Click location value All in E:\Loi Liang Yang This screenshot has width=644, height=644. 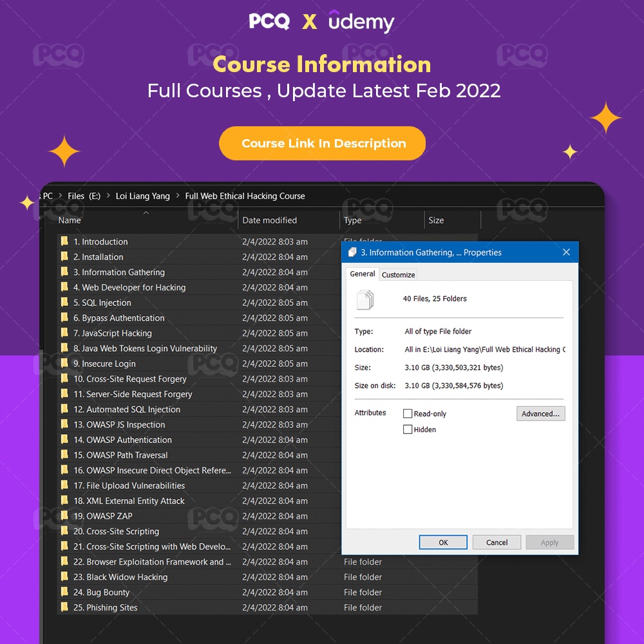pos(485,349)
